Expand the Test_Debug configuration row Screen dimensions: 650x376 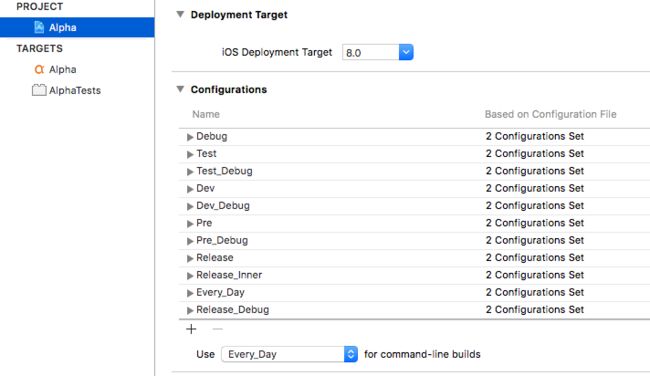[x=190, y=172]
